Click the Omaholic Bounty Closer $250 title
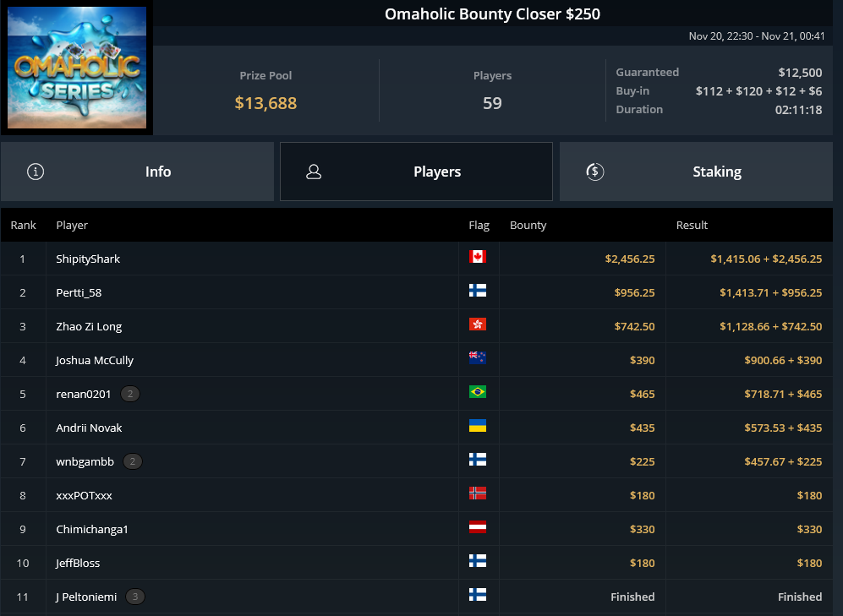 click(x=492, y=14)
